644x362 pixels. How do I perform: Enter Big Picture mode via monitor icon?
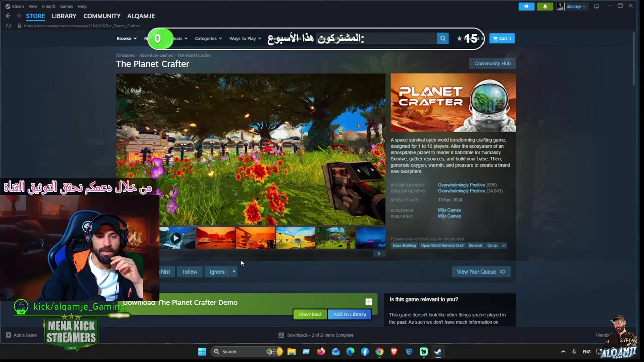click(x=597, y=6)
